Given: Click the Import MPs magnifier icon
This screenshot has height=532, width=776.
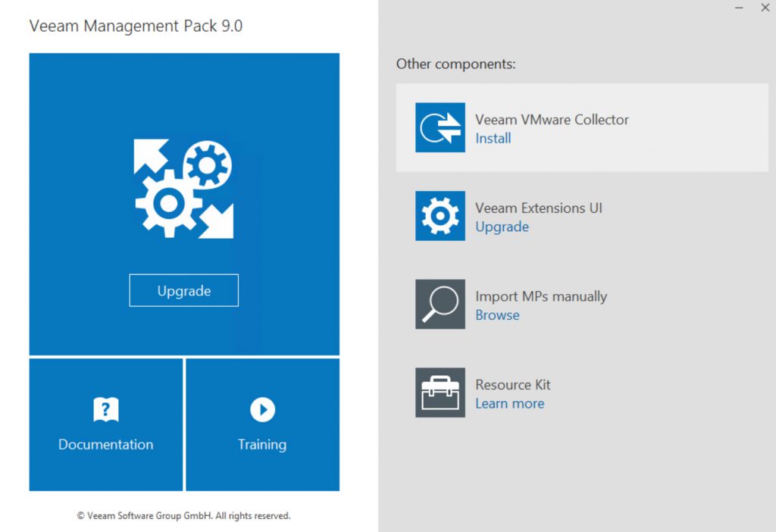Looking at the screenshot, I should (x=440, y=304).
